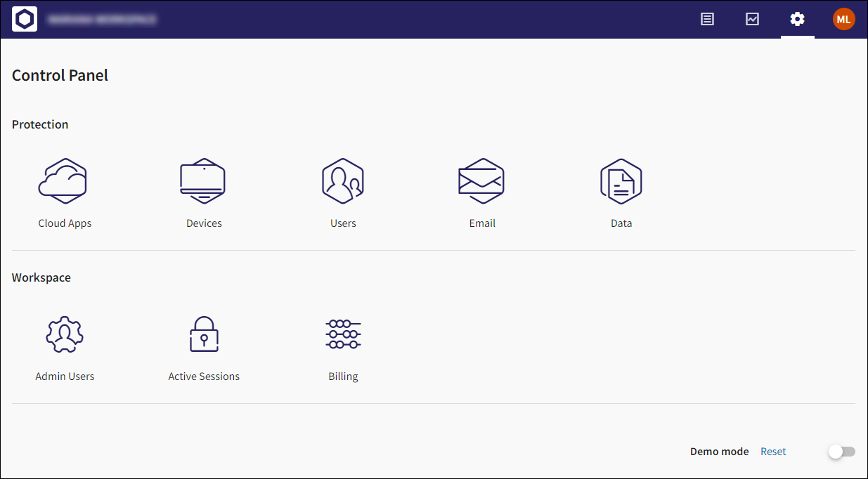The image size is (868, 479).
Task: Click the "Devices" text label
Action: (x=204, y=223)
